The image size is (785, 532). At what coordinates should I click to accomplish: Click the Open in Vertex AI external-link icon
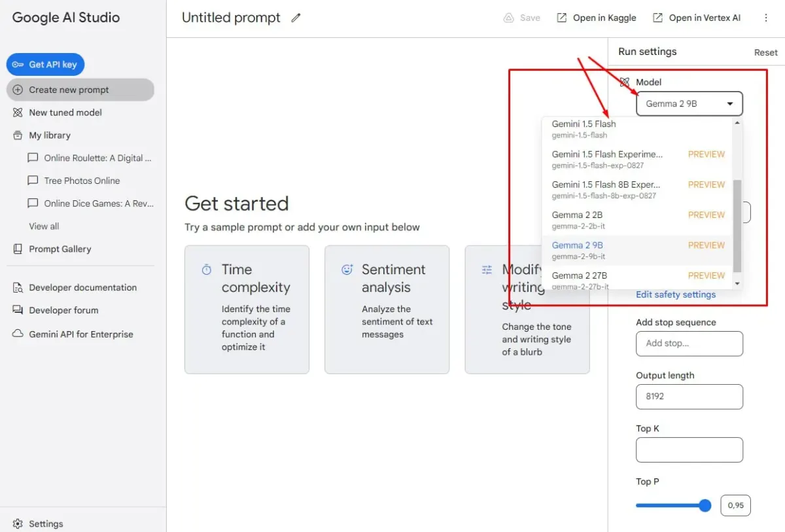coord(657,18)
